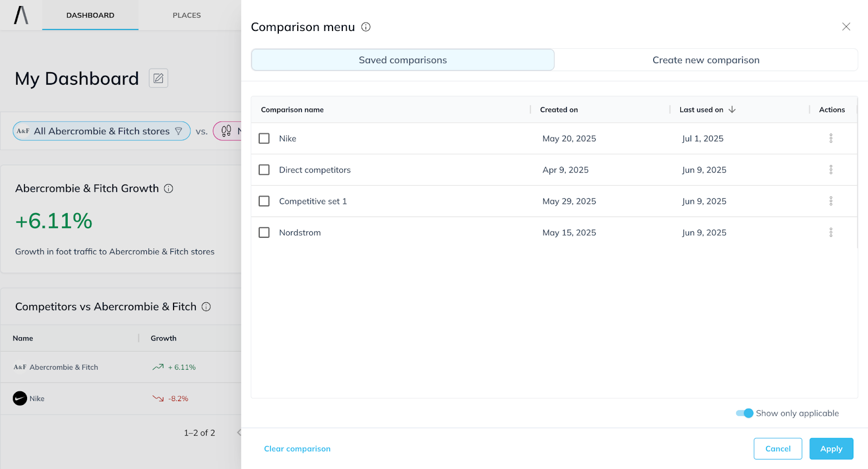
Task: Click the Nike comparison name
Action: pyautogui.click(x=288, y=138)
